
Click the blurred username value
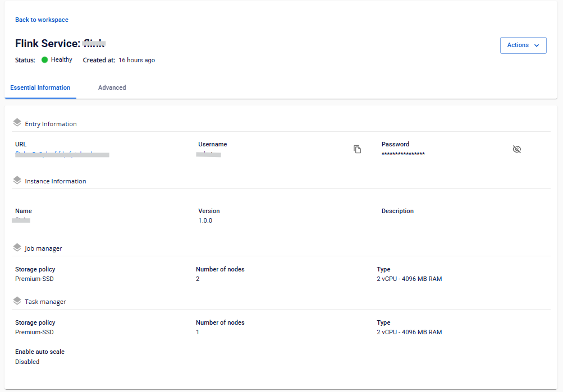pyautogui.click(x=209, y=154)
